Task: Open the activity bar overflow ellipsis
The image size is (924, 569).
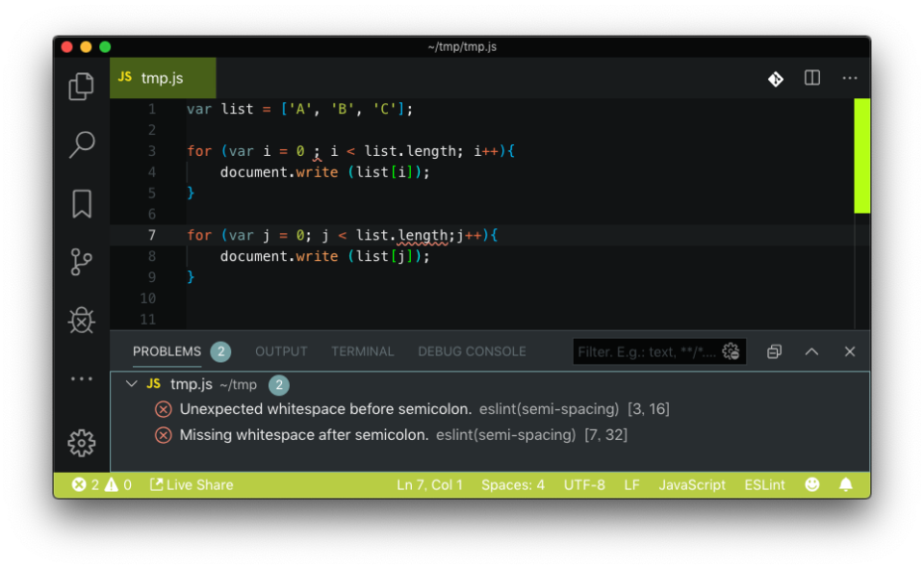Action: pos(81,378)
